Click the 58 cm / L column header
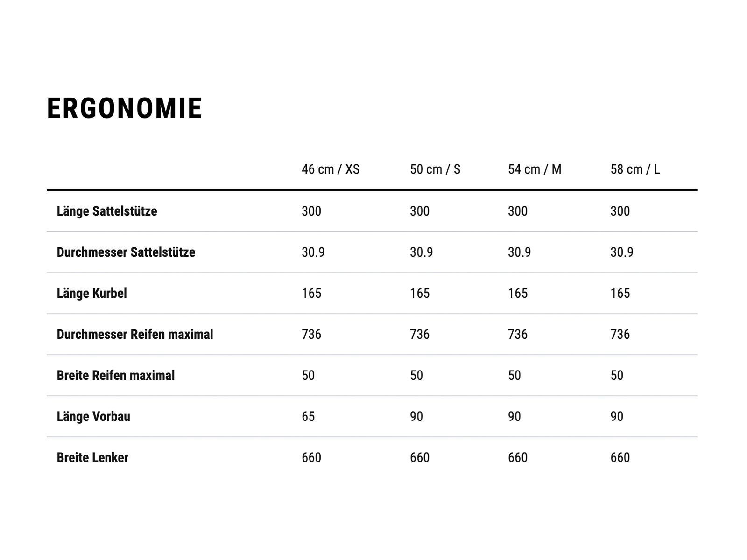The width and height of the screenshot is (747, 560). [x=635, y=169]
